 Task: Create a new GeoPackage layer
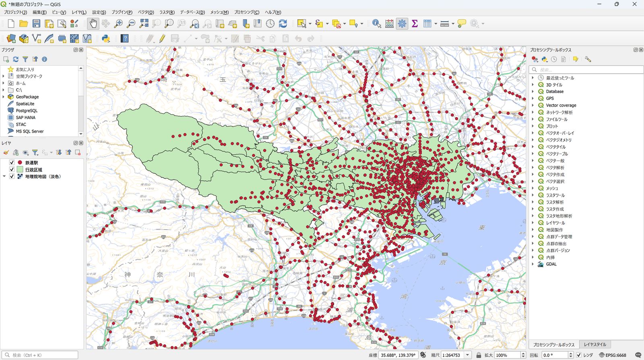point(24,39)
